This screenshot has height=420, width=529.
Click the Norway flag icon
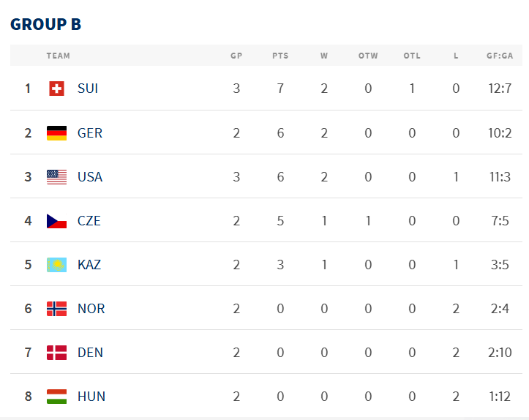pyautogui.click(x=56, y=309)
